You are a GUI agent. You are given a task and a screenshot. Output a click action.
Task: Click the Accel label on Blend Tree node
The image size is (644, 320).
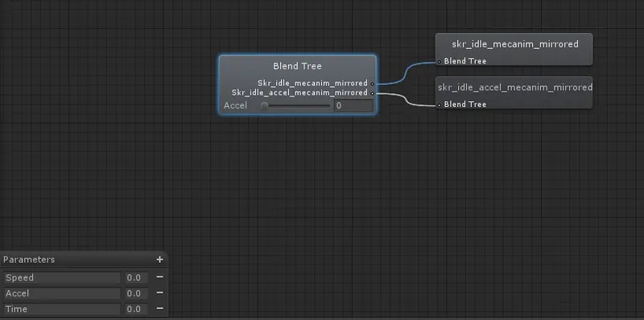coord(235,106)
